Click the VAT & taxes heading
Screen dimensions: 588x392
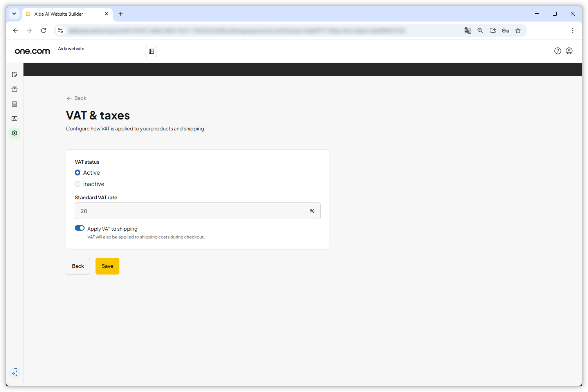98,116
